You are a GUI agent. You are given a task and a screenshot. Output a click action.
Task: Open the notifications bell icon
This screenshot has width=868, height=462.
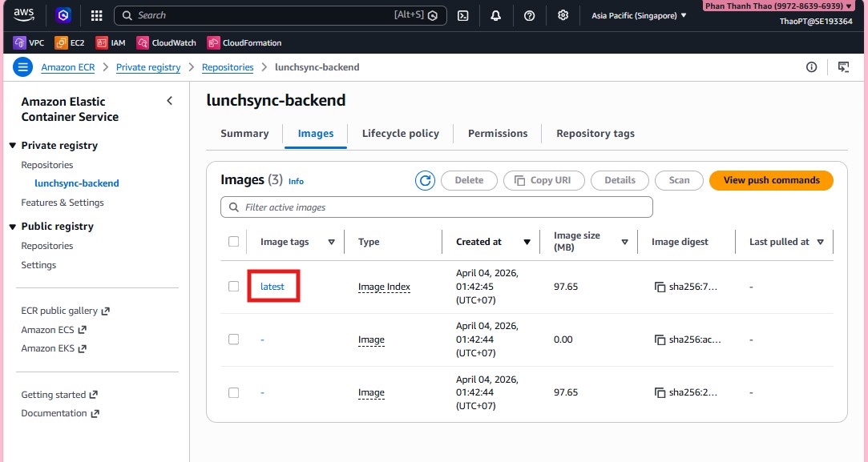(x=496, y=15)
